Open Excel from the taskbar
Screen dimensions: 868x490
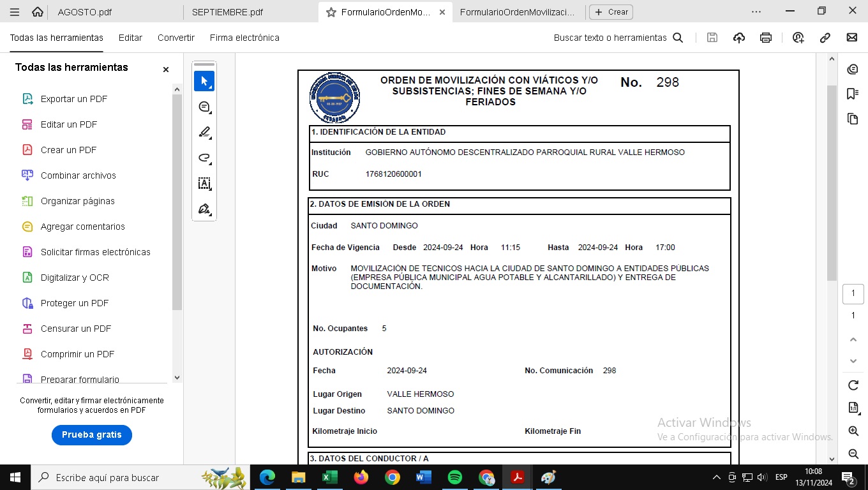pos(330,477)
